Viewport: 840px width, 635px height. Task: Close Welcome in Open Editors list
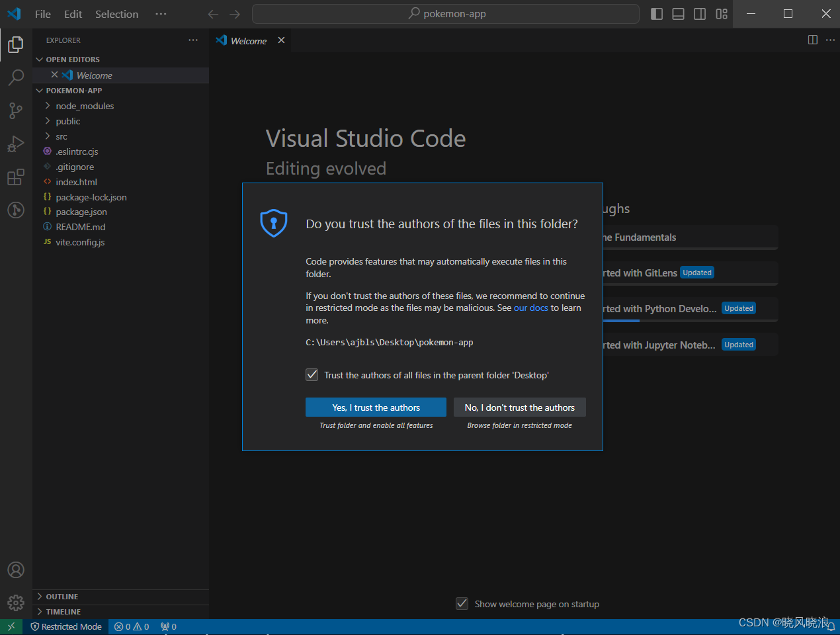[55, 75]
